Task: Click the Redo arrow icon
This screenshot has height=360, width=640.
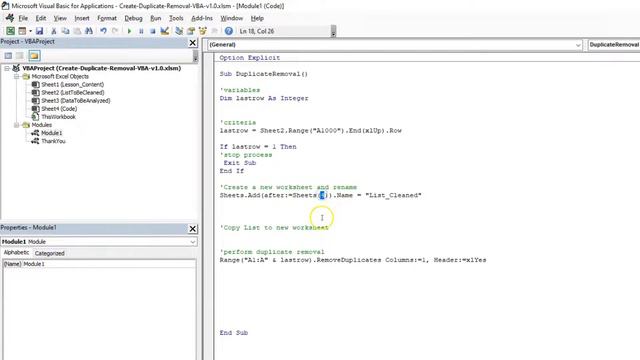Action: 115,31
